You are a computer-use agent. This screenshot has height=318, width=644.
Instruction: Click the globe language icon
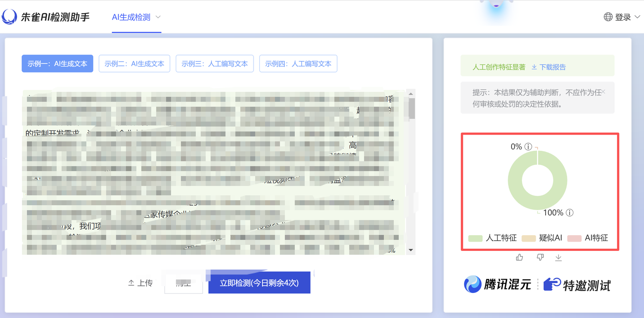[x=608, y=17]
